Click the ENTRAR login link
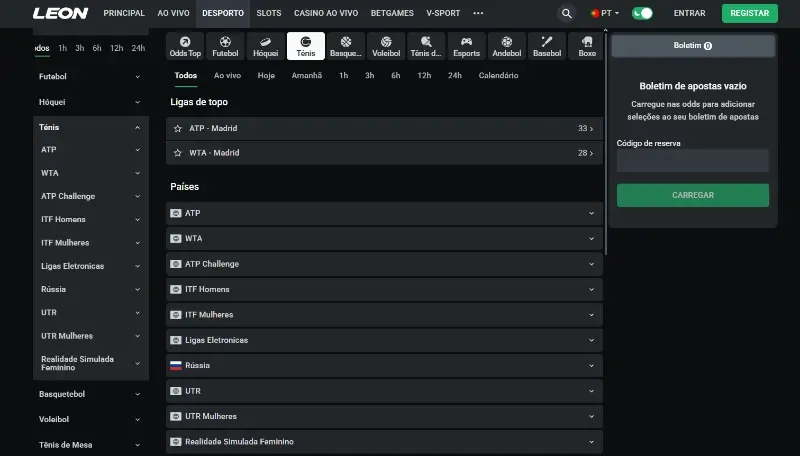This screenshot has height=456, width=800. tap(689, 13)
